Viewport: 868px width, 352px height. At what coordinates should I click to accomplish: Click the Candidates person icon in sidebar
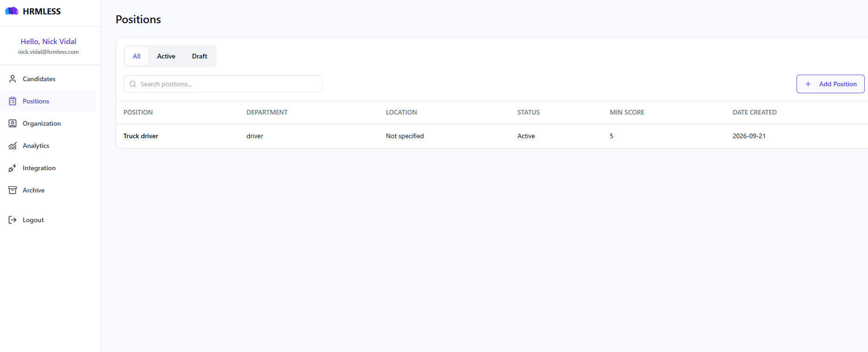point(13,79)
